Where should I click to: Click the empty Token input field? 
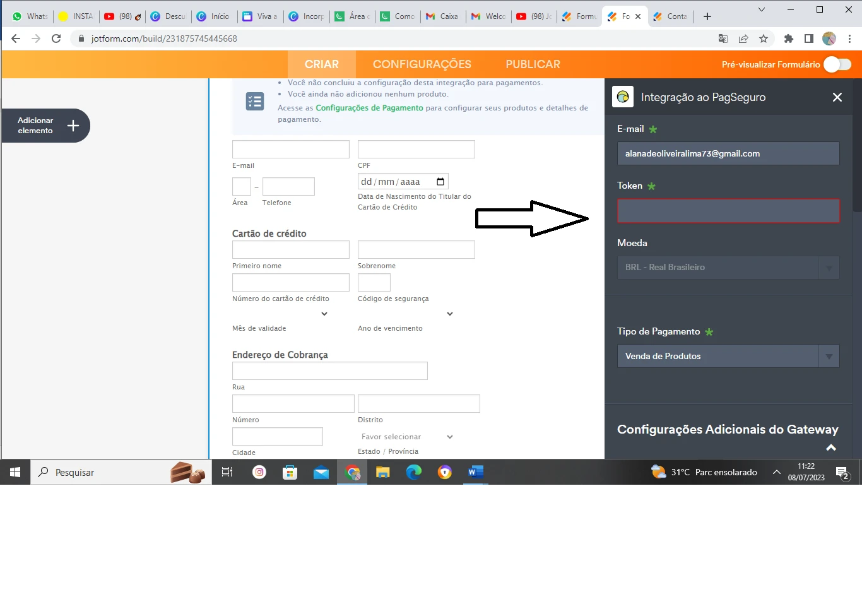coord(728,211)
